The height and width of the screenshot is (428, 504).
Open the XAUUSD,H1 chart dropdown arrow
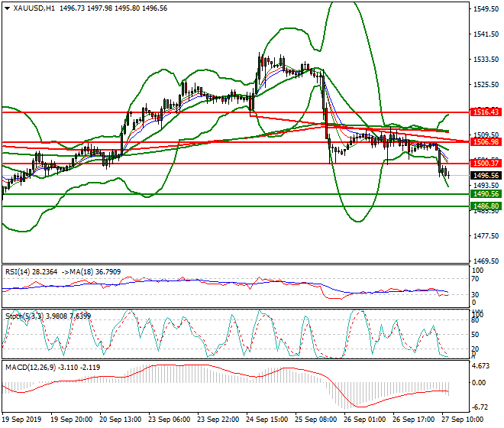pyautogui.click(x=7, y=8)
